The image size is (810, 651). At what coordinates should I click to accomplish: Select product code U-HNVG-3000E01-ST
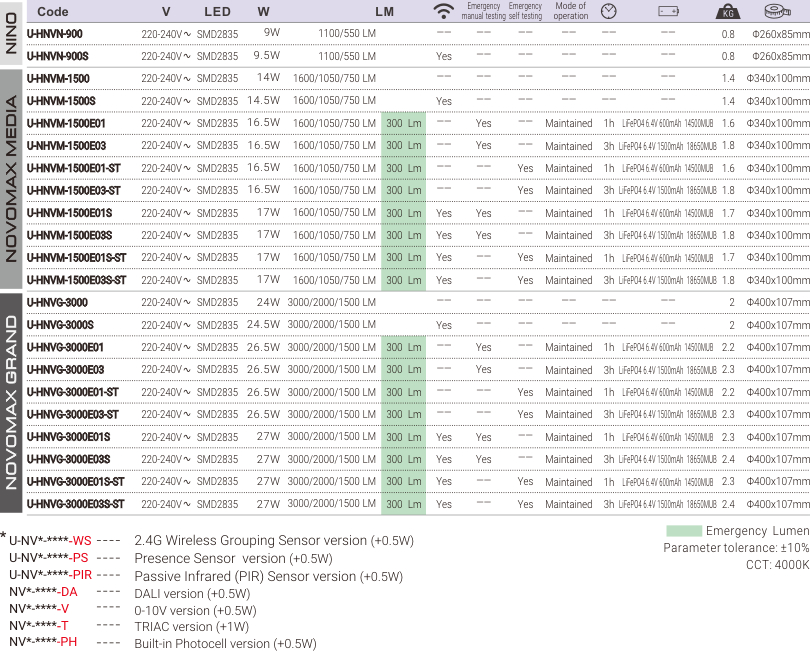(72, 392)
